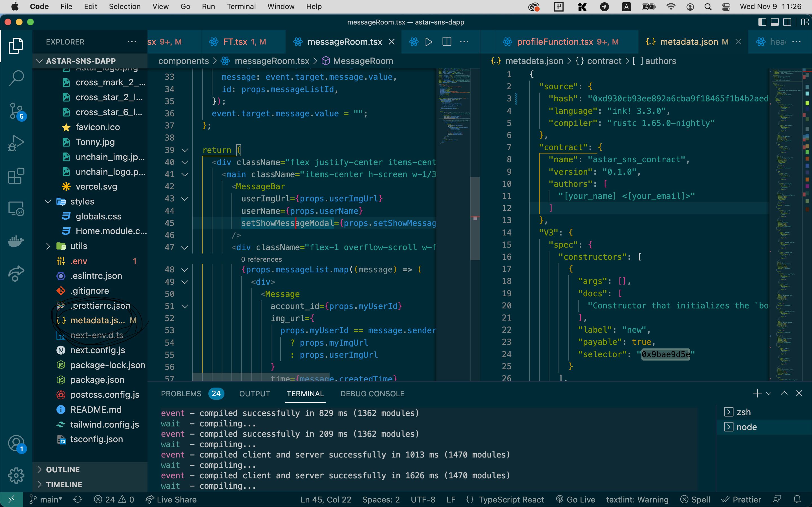The width and height of the screenshot is (812, 507).
Task: Collapse the styles folder
Action: tap(82, 201)
